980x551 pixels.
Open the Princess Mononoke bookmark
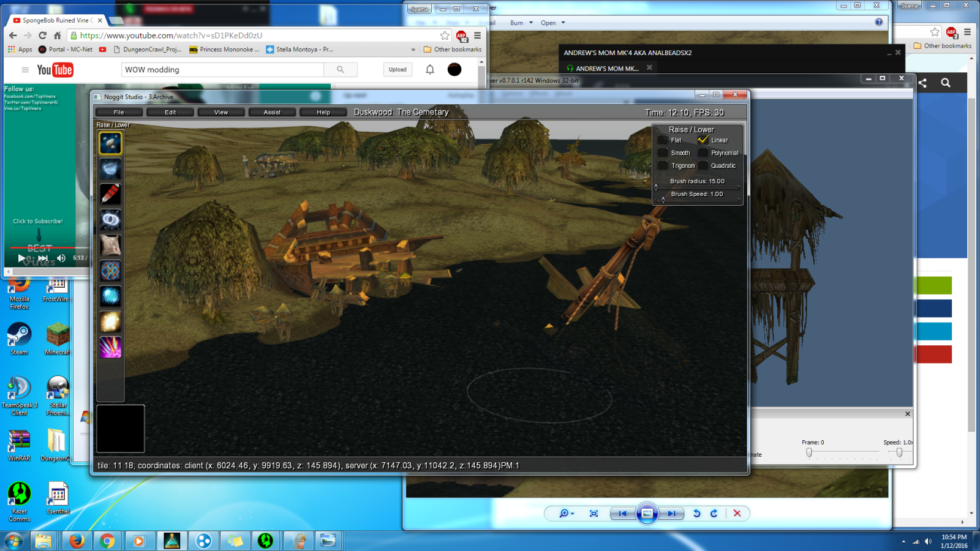pos(224,50)
